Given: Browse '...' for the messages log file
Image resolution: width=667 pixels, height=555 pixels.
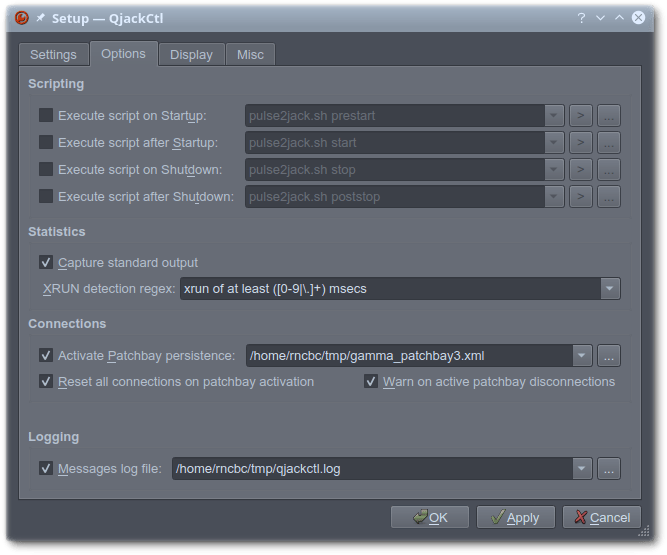Looking at the screenshot, I should [x=609, y=469].
